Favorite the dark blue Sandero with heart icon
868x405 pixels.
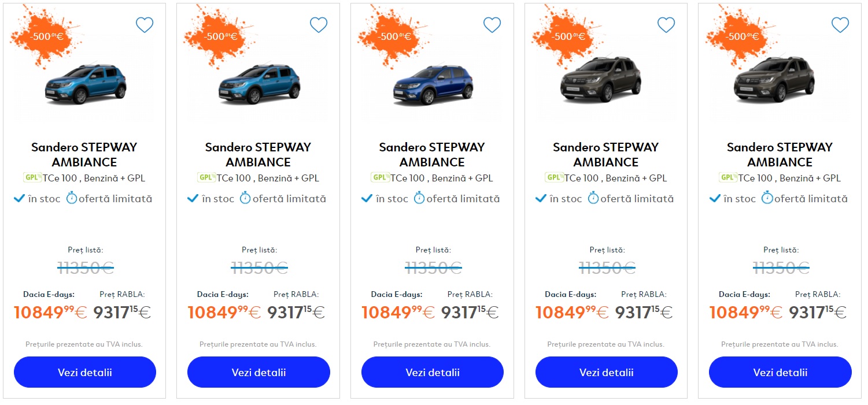click(492, 25)
